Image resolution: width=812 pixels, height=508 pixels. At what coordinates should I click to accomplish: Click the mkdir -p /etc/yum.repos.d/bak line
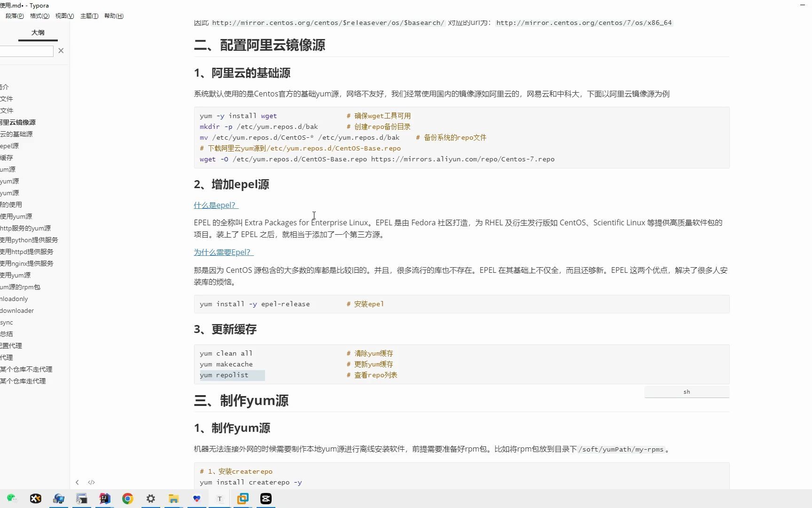pyautogui.click(x=259, y=127)
